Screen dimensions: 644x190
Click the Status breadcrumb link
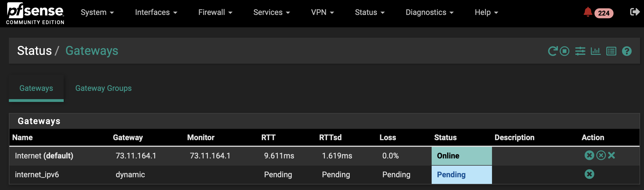pos(34,51)
